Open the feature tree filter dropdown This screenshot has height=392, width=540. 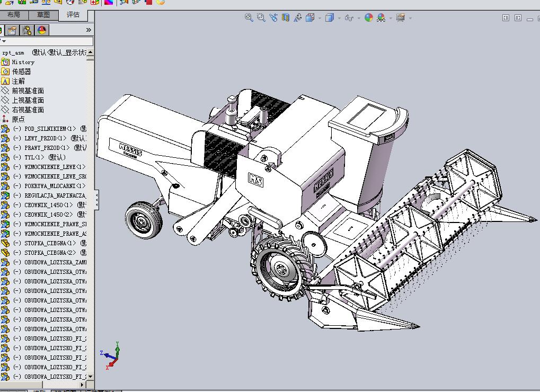tap(4, 41)
